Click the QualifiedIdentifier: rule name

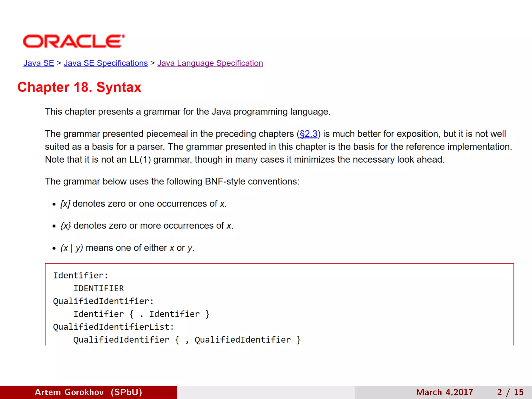click(103, 301)
